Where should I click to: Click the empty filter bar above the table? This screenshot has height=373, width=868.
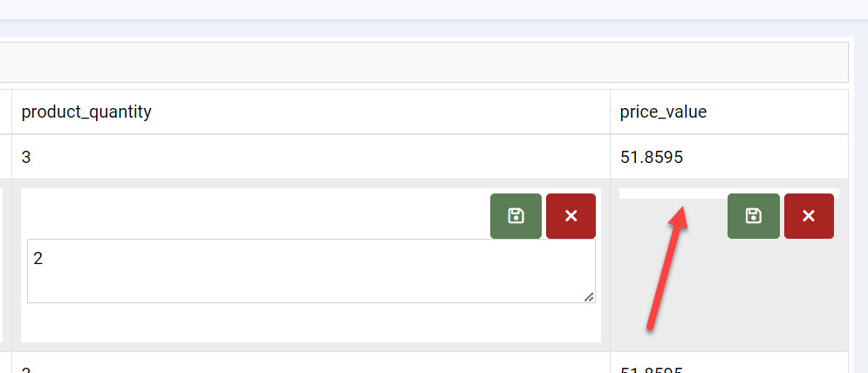click(x=419, y=62)
